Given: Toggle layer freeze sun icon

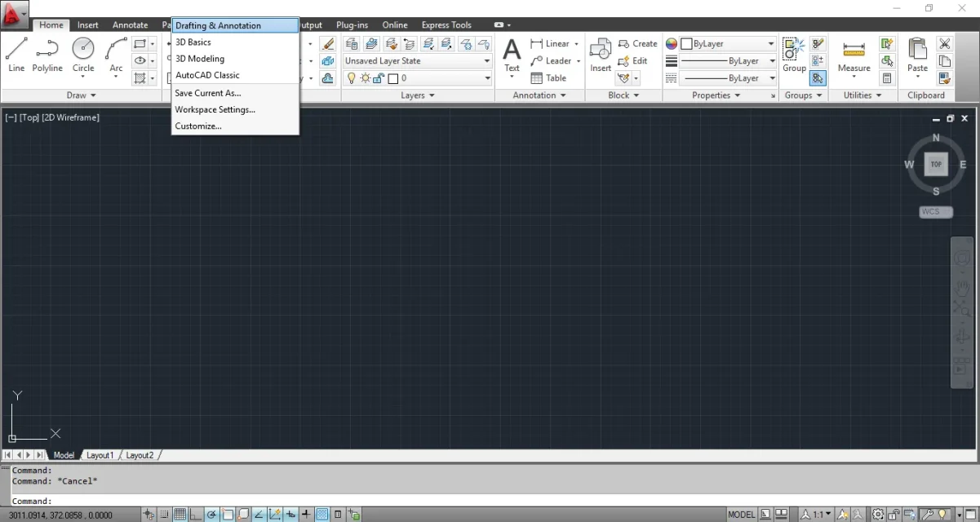Looking at the screenshot, I should (x=365, y=78).
